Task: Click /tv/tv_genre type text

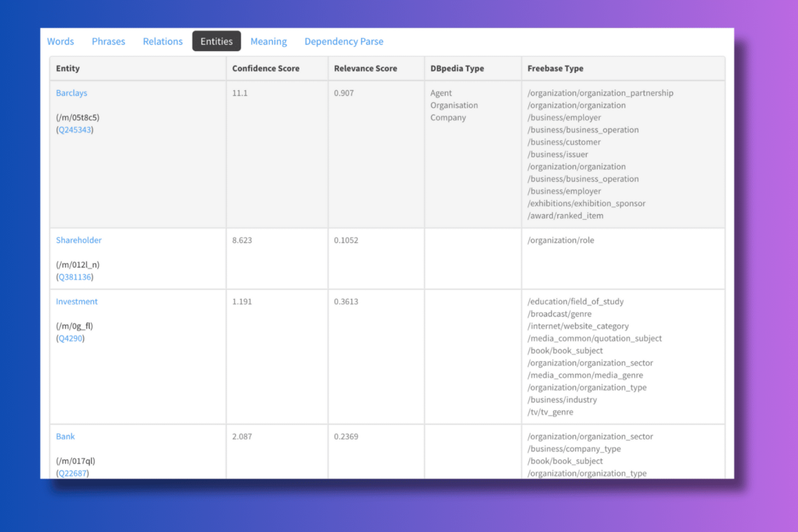Action: tap(550, 412)
